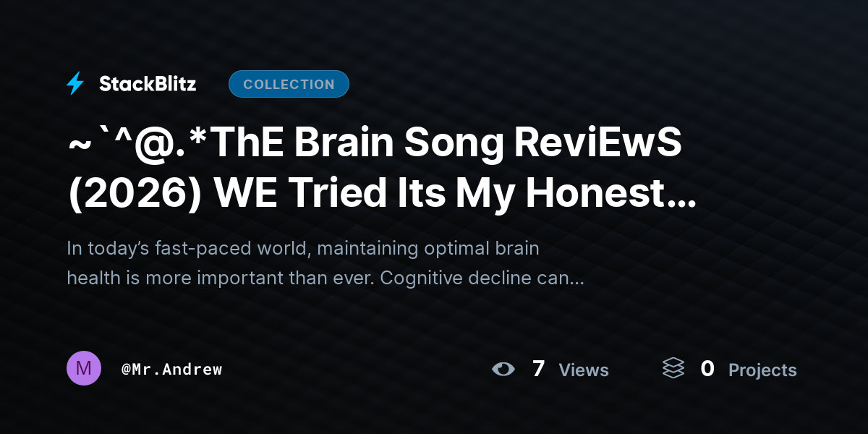868x434 pixels.
Task: Click the Views label
Action: pos(584,370)
